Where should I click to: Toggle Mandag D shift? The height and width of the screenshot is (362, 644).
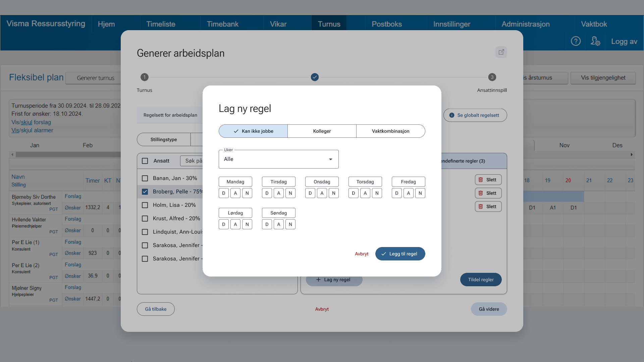pyautogui.click(x=224, y=193)
